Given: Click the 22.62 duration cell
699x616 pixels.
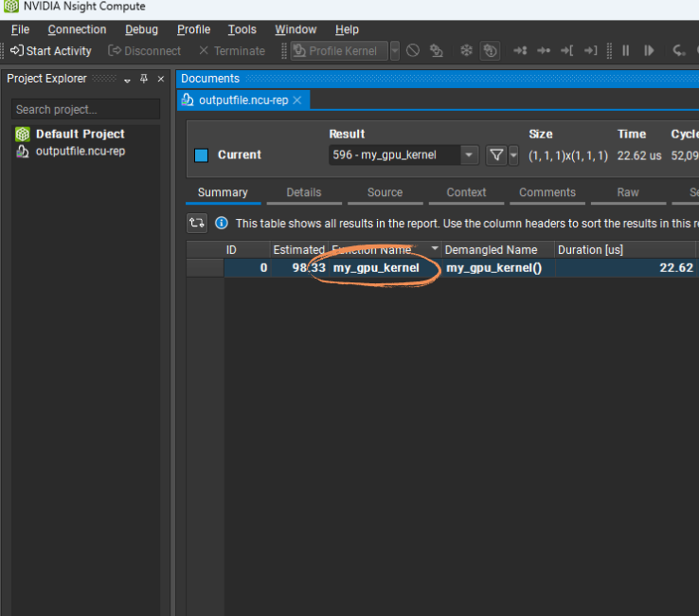Looking at the screenshot, I should (x=625, y=267).
